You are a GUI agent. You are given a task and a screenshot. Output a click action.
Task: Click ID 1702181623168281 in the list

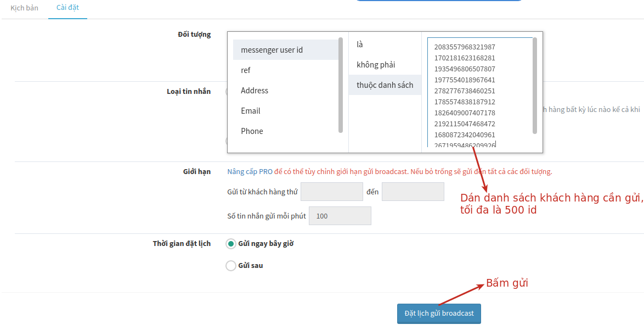pos(465,58)
